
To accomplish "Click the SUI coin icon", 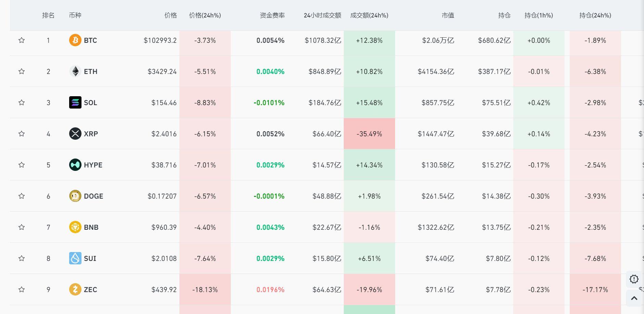I will 74,258.
